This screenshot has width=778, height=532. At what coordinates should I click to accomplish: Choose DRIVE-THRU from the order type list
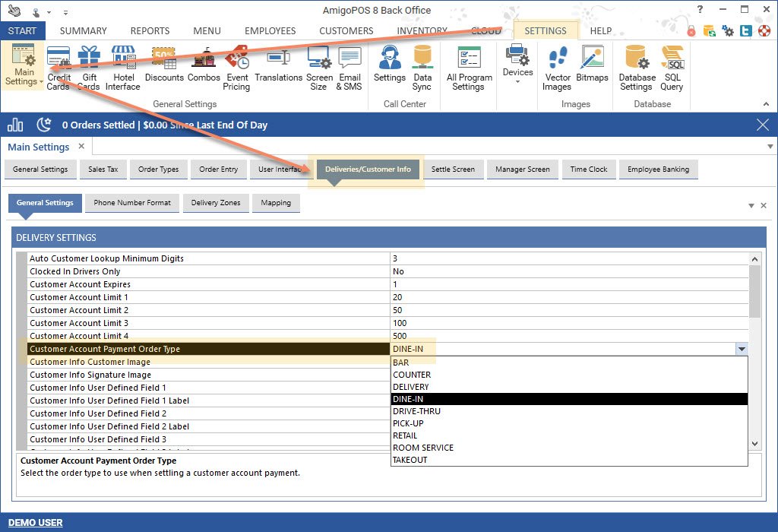(416, 411)
